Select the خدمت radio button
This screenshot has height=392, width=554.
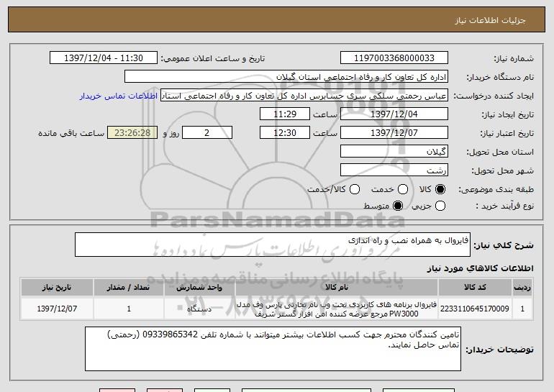tap(403, 190)
